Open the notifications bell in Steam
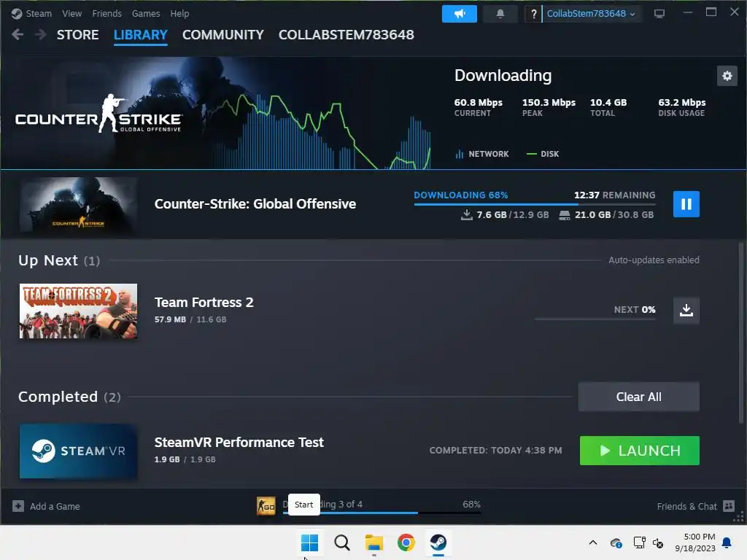Image resolution: width=747 pixels, height=560 pixels. [500, 14]
